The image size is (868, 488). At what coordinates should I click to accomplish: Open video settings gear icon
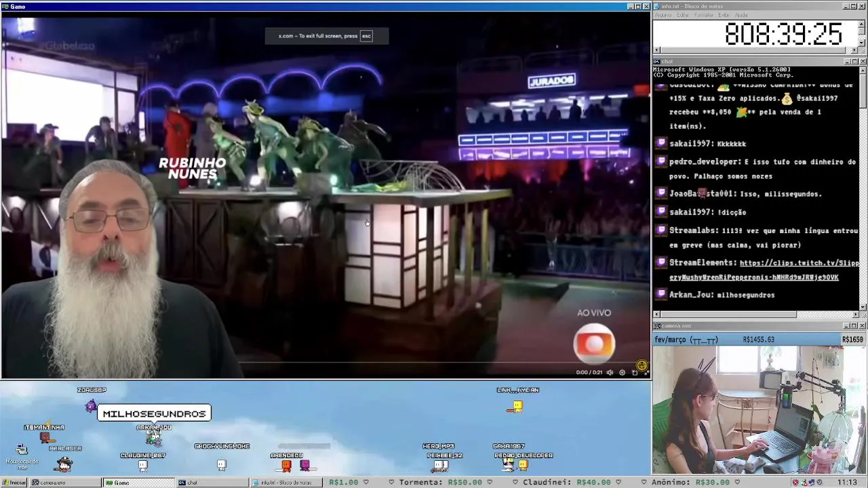pos(622,372)
